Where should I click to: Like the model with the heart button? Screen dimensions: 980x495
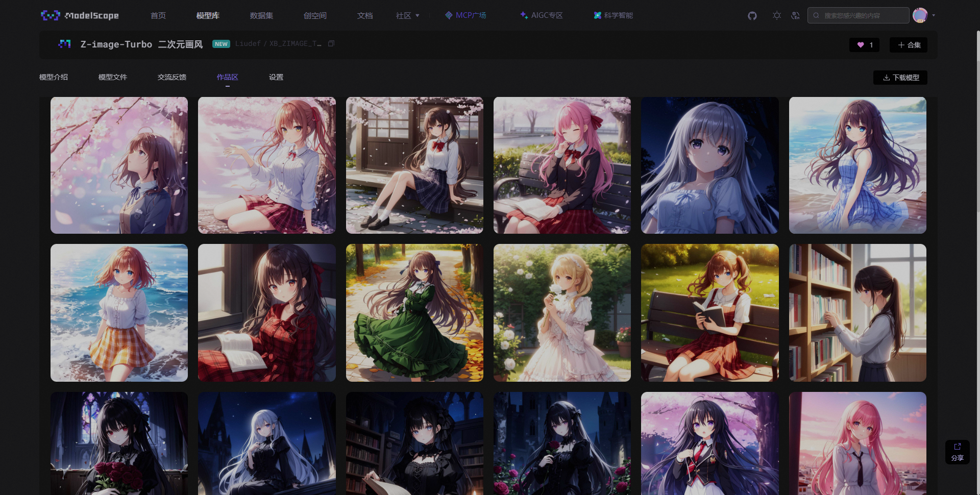pos(865,45)
